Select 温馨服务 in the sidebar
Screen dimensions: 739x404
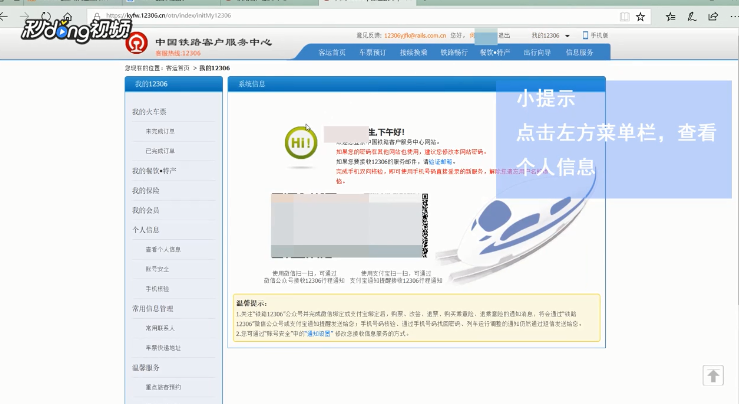[x=146, y=368]
